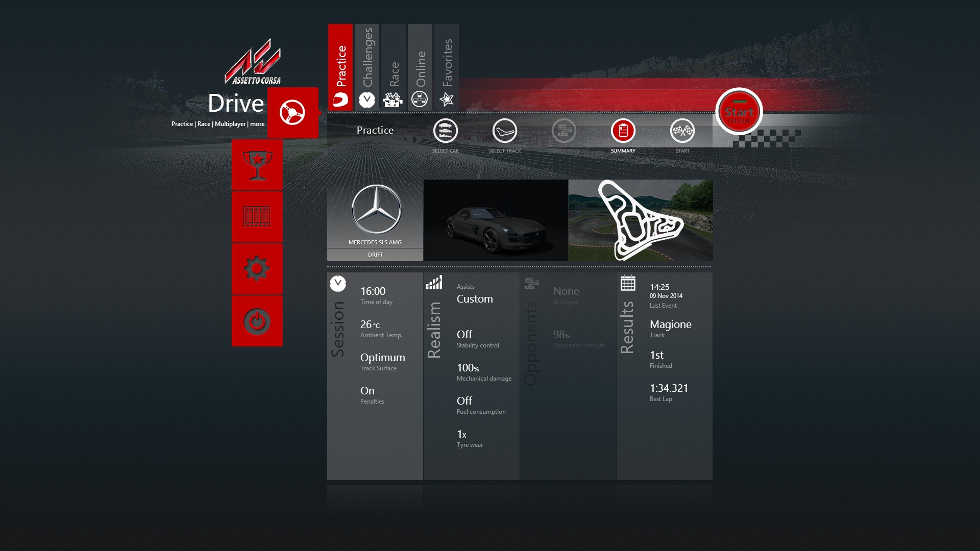Open the settings gear tile
980x551 pixels.
[x=257, y=268]
